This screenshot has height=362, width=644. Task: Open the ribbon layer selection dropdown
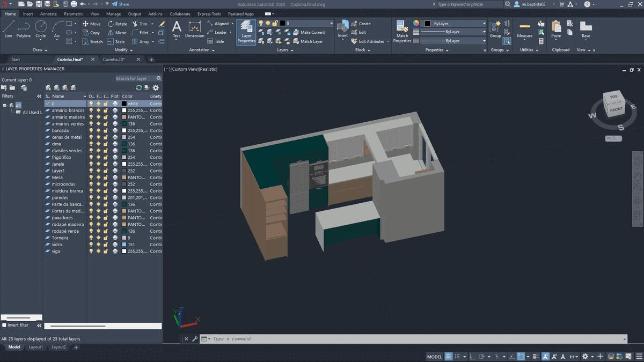(x=331, y=24)
